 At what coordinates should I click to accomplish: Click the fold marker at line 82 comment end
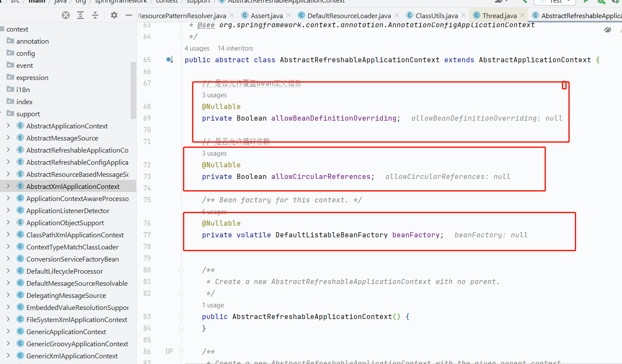[x=182, y=293]
